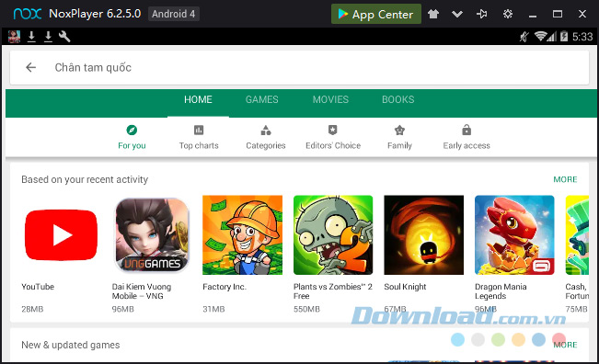This screenshot has height=364, width=599.
Task: Switch to the HOME tab
Action: click(198, 99)
